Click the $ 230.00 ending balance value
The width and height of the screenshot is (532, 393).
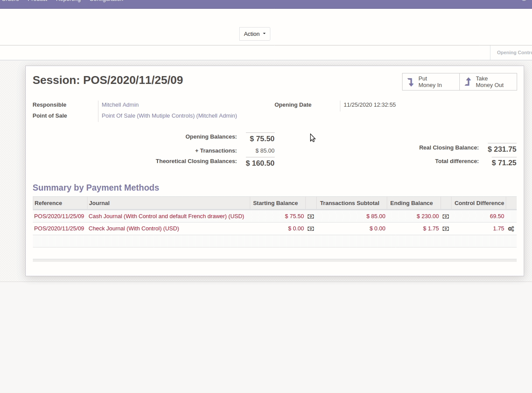click(427, 216)
